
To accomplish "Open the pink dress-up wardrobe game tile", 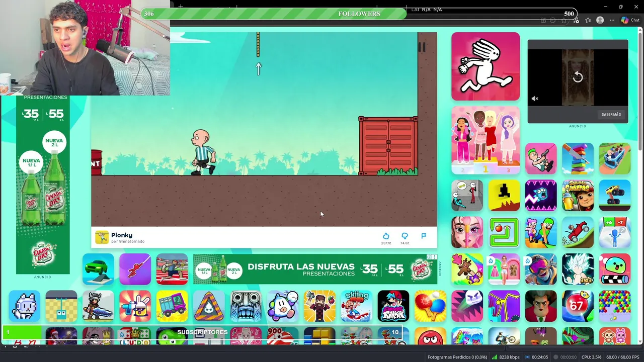I will click(504, 269).
